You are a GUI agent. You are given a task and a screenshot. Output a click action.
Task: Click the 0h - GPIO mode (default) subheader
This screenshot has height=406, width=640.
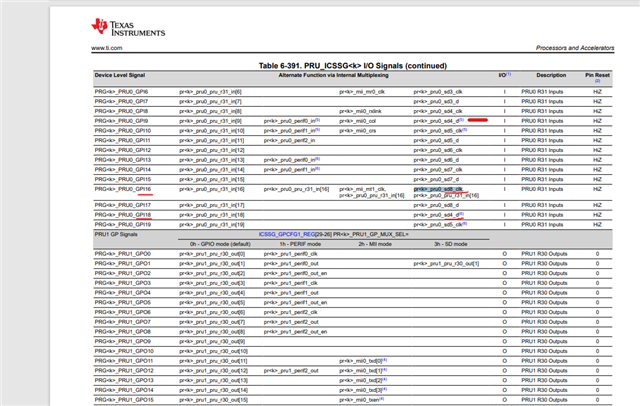[x=220, y=244]
